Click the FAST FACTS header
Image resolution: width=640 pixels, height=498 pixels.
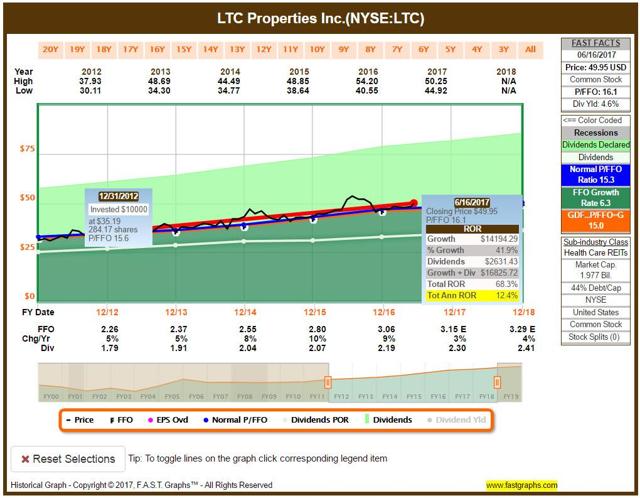(x=596, y=43)
